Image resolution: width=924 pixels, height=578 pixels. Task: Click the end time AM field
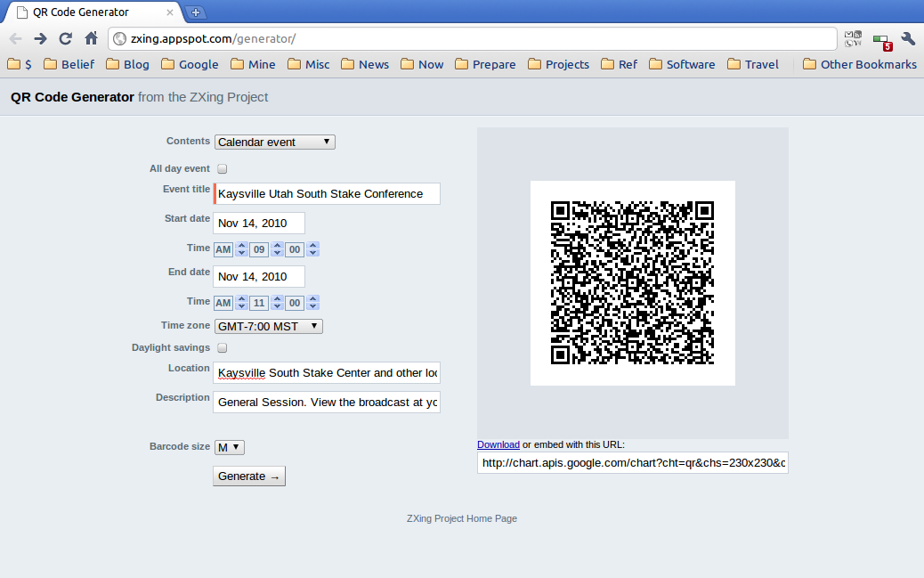click(x=223, y=303)
